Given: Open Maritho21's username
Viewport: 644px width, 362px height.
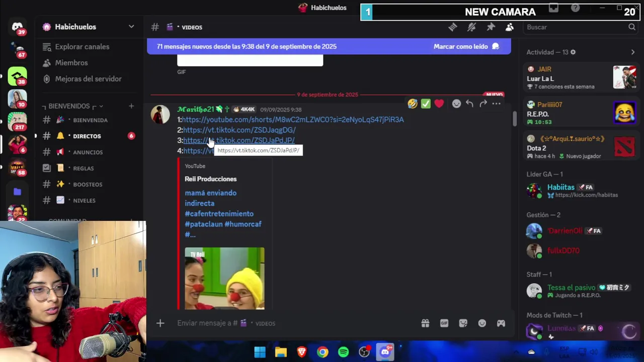Looking at the screenshot, I should point(196,109).
